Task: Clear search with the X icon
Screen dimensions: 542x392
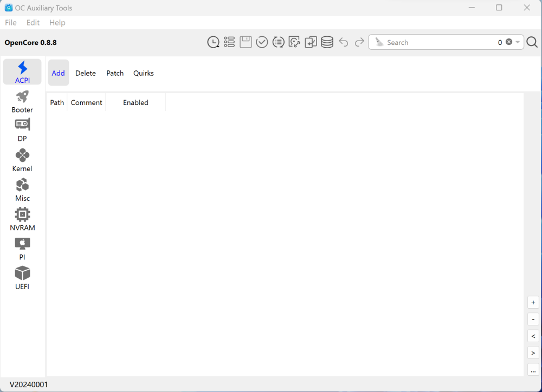Action: point(509,42)
